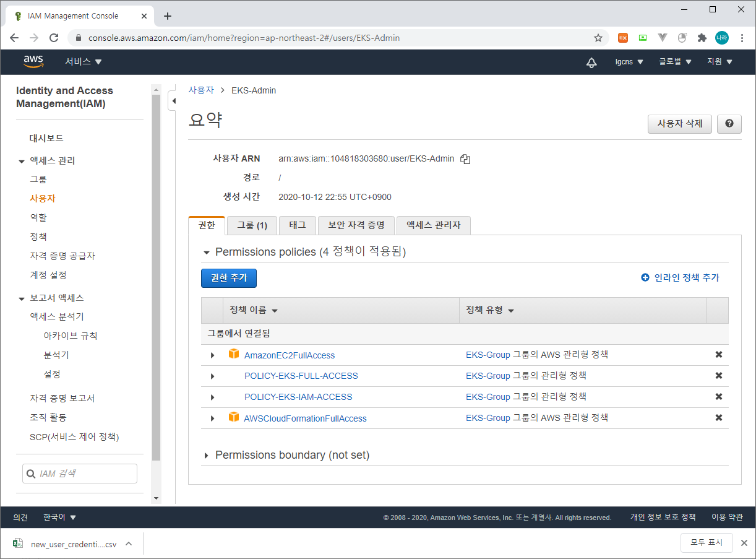Copy the user ARN with the copy icon

(x=465, y=159)
